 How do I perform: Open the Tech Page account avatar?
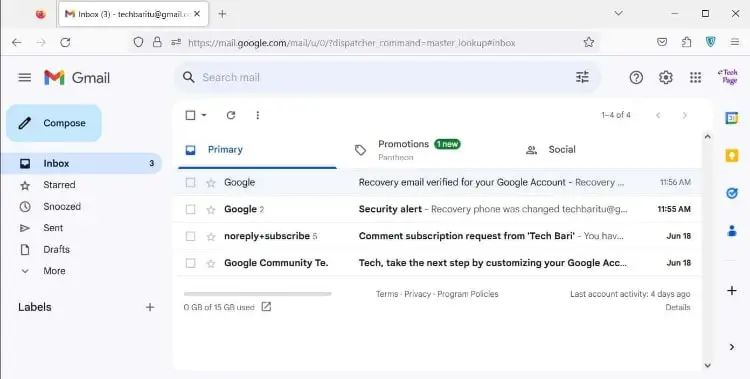[728, 77]
